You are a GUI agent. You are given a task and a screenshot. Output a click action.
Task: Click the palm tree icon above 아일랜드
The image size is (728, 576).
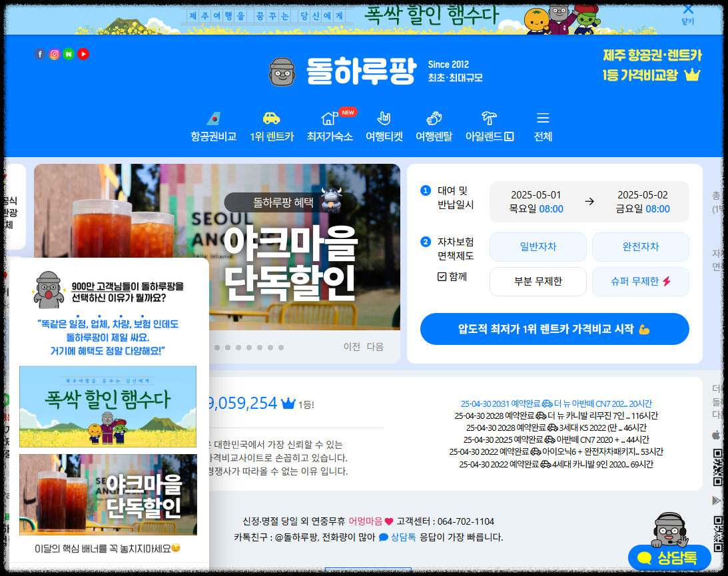click(489, 118)
